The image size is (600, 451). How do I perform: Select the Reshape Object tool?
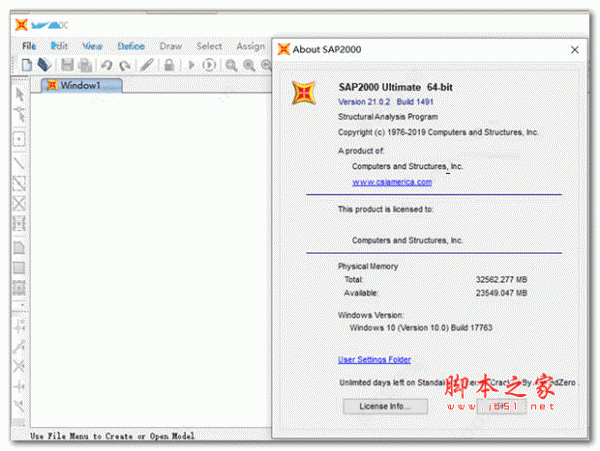[x=20, y=114]
